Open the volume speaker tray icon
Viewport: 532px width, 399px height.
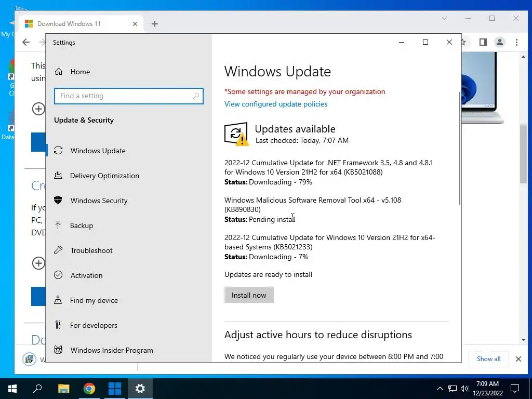(464, 389)
